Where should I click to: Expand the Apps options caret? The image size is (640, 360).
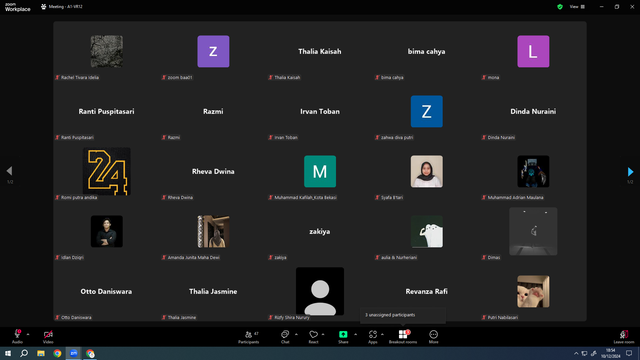pyautogui.click(x=382, y=334)
